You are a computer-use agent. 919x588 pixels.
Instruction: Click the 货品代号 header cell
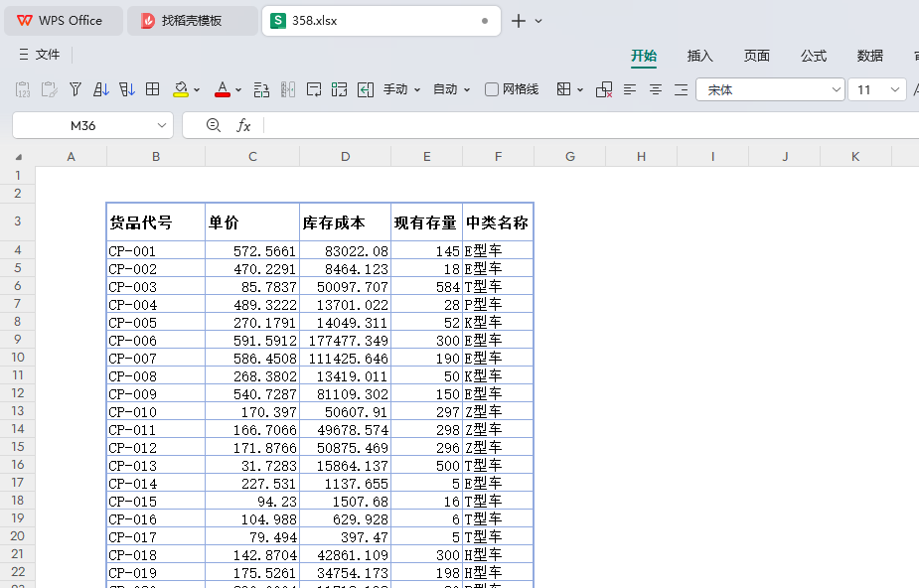click(x=156, y=221)
